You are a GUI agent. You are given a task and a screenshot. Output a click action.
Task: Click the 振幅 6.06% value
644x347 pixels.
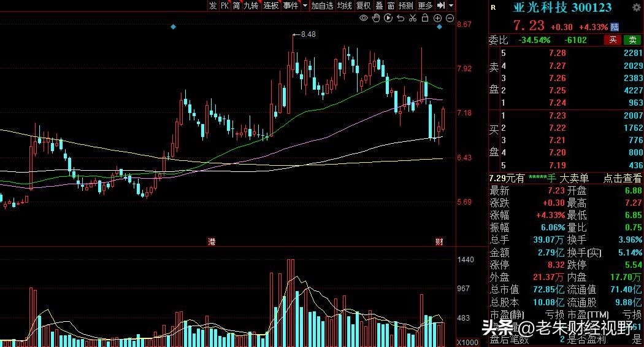coord(553,227)
